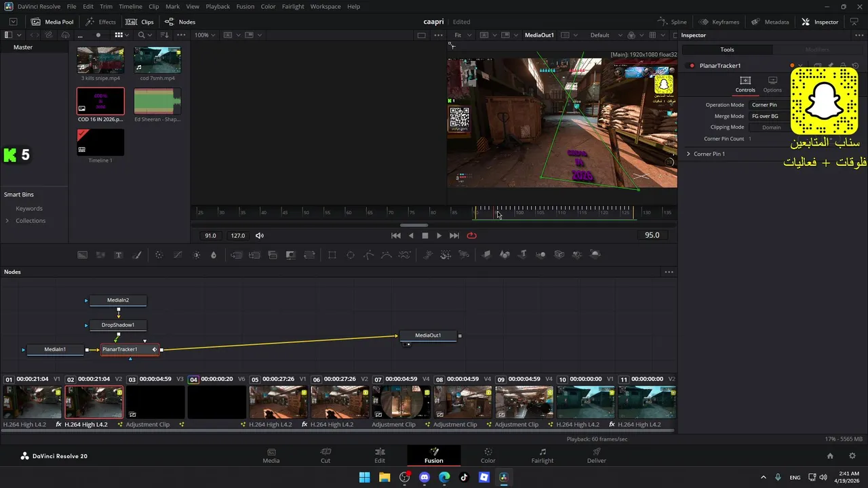This screenshot has height=488, width=868.
Task: Open the Workspace menu
Action: tap(325, 6)
